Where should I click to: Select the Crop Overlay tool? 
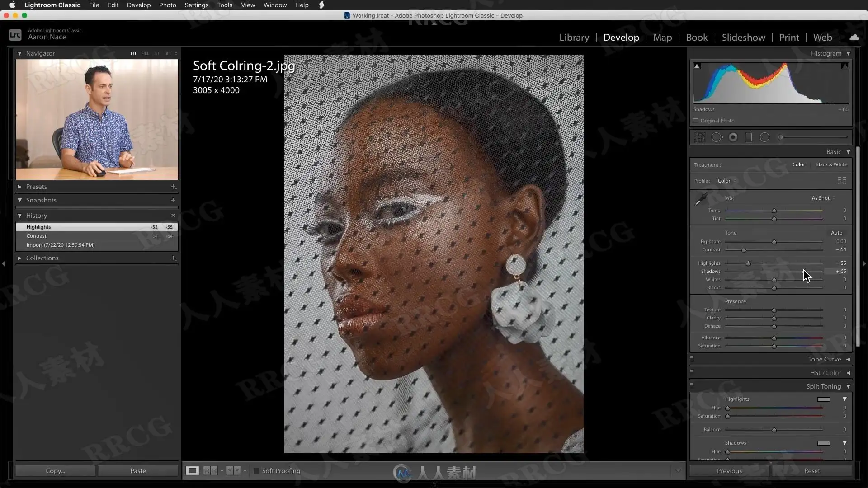(700, 137)
